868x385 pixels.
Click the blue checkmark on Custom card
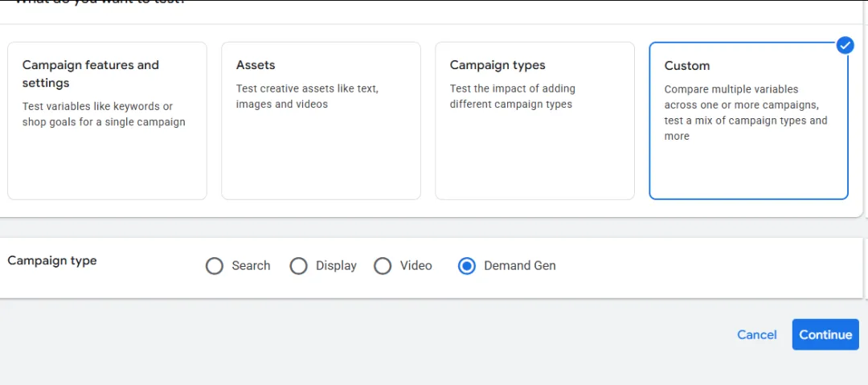tap(845, 45)
